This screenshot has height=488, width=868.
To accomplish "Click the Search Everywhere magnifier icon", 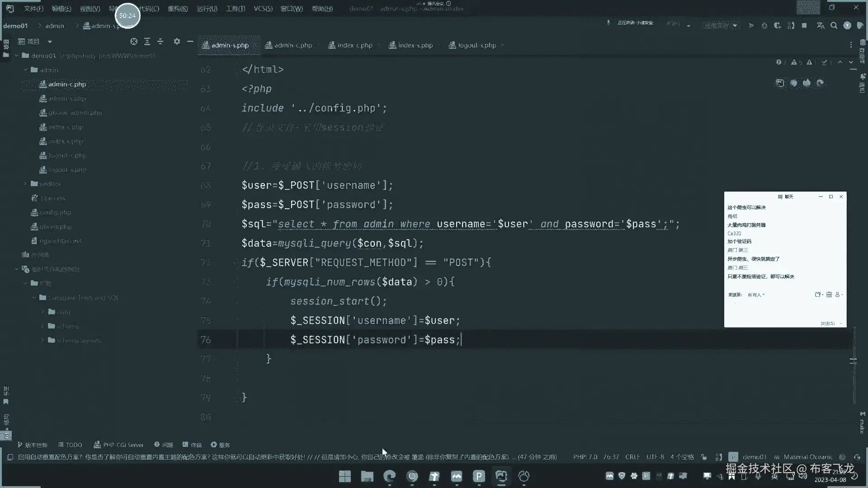I will point(834,26).
